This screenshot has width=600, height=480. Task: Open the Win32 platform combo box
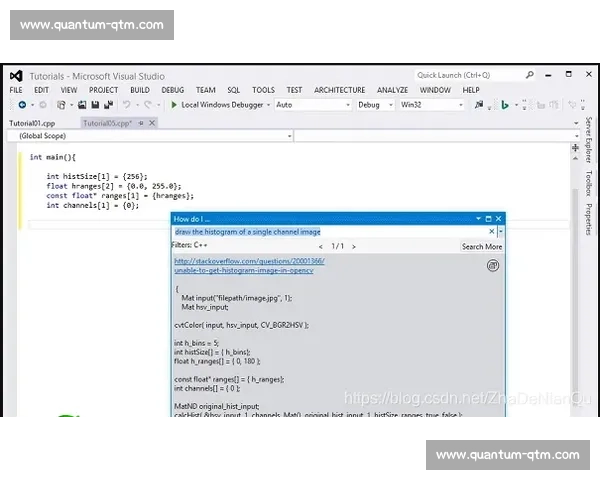click(432, 104)
